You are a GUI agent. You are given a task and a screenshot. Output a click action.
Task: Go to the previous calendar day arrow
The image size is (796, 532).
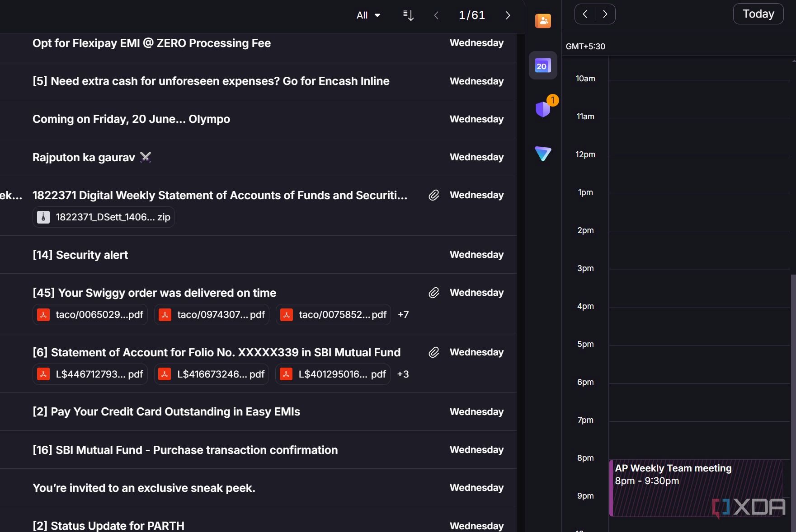(585, 14)
